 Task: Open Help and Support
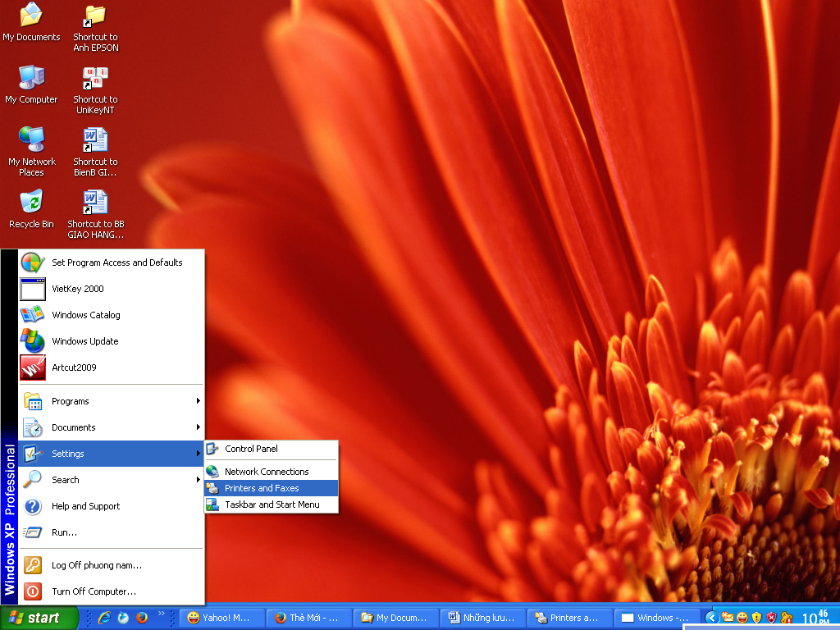[112, 506]
